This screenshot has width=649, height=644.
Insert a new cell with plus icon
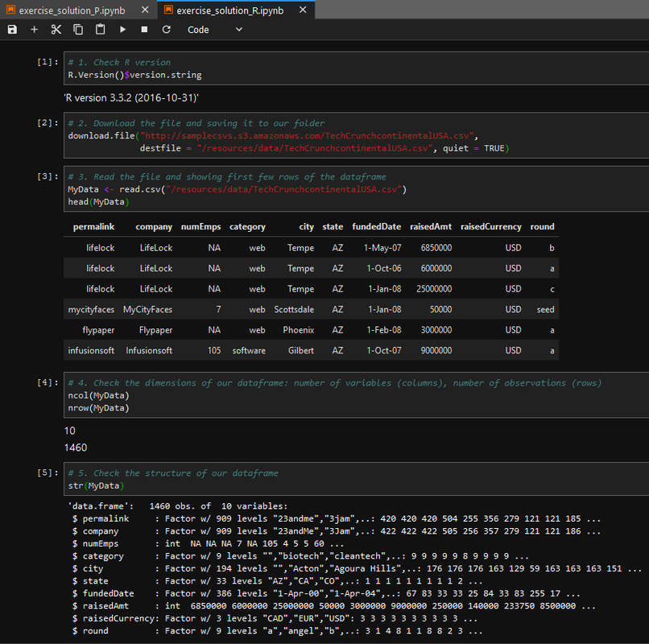(x=34, y=30)
